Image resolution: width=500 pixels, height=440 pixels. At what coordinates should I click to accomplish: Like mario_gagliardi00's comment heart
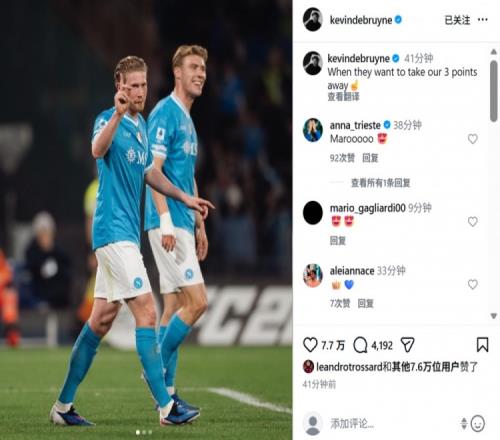pyautogui.click(x=472, y=221)
